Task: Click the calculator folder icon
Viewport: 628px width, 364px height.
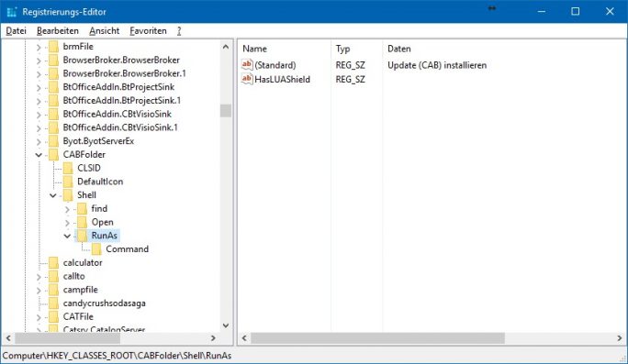Action: (x=53, y=263)
